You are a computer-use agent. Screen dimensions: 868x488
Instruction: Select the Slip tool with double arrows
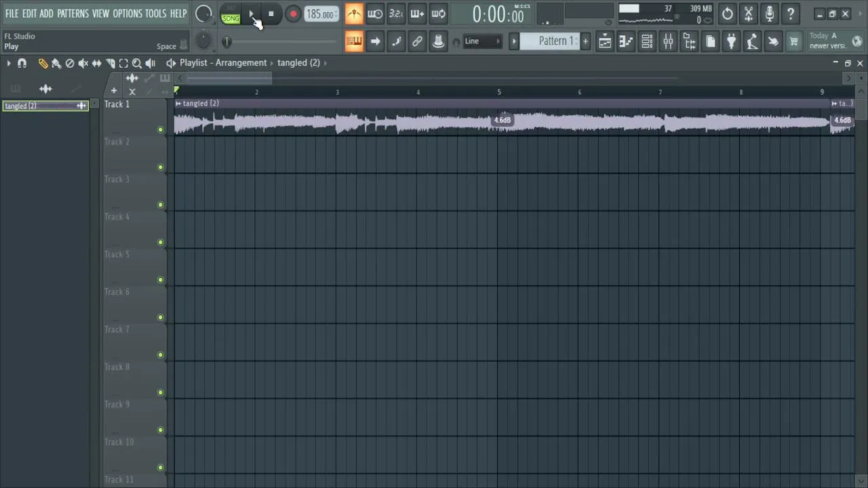tap(96, 63)
